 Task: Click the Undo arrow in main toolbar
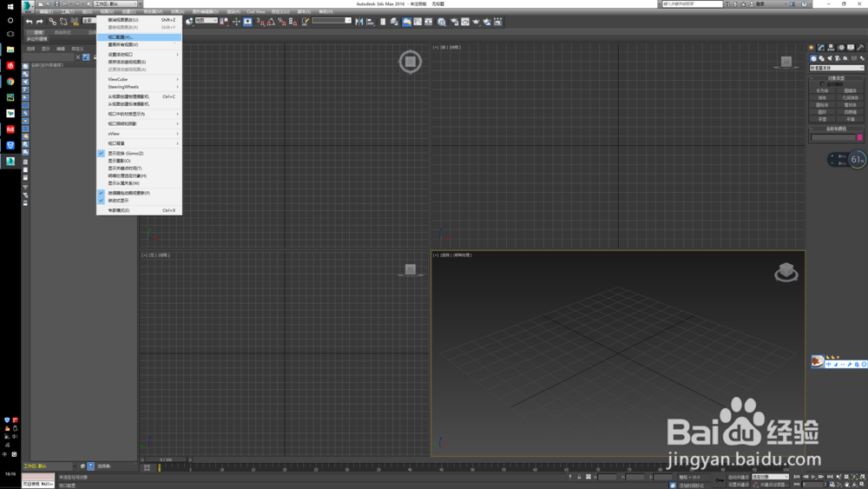click(30, 22)
